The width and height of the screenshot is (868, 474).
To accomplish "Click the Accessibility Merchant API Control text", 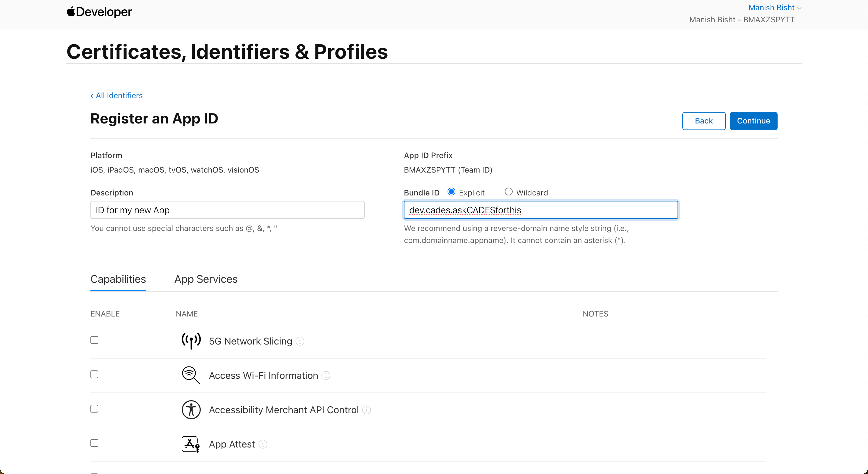I will click(x=284, y=410).
